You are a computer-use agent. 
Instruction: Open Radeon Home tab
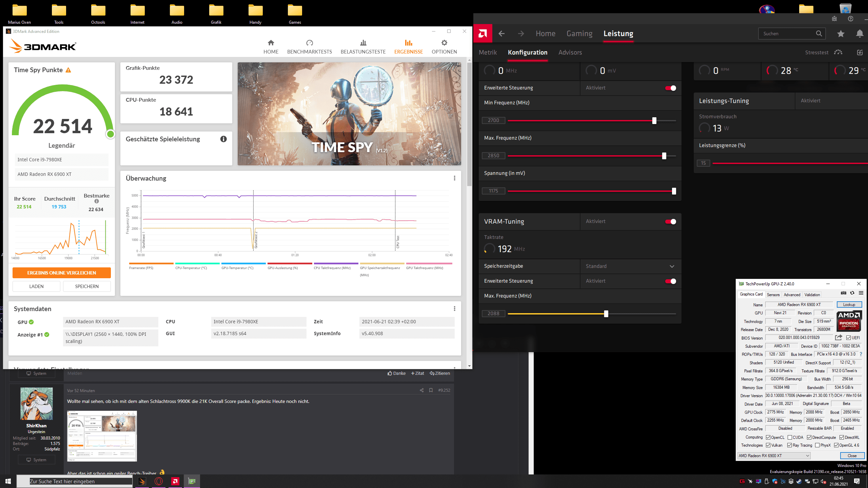(545, 34)
